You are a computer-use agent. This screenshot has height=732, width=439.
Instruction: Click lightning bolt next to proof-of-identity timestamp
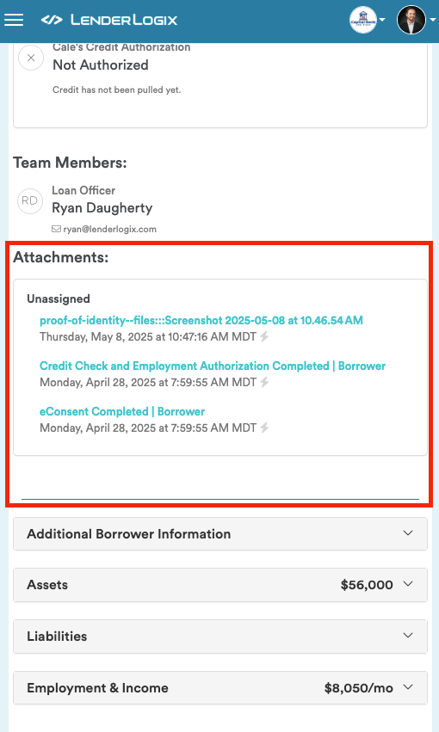coord(264,337)
